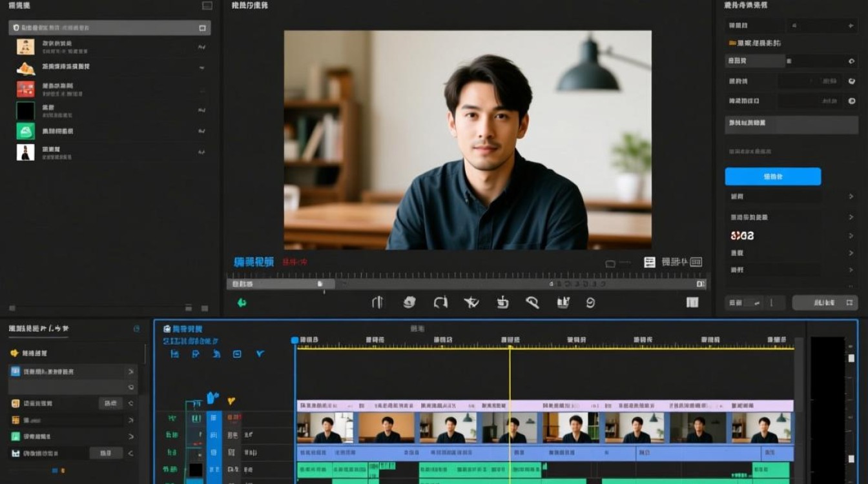Toggle the waveform icon on the black thumbnail row
868x484 pixels.
tap(201, 110)
